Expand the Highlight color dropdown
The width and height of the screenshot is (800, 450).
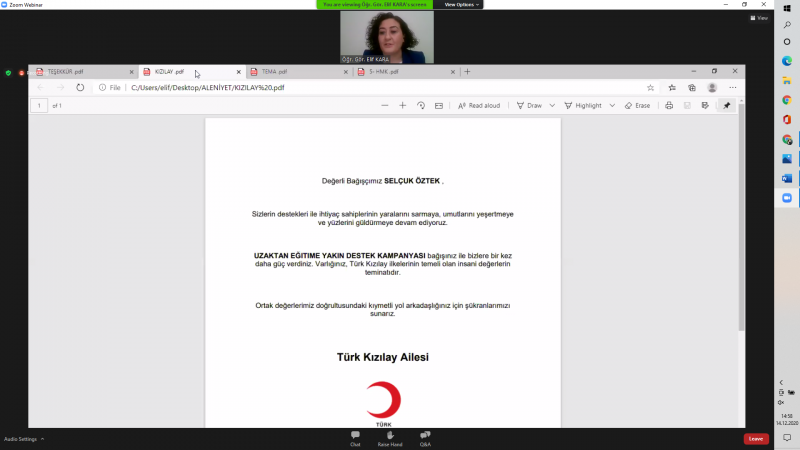coord(611,105)
